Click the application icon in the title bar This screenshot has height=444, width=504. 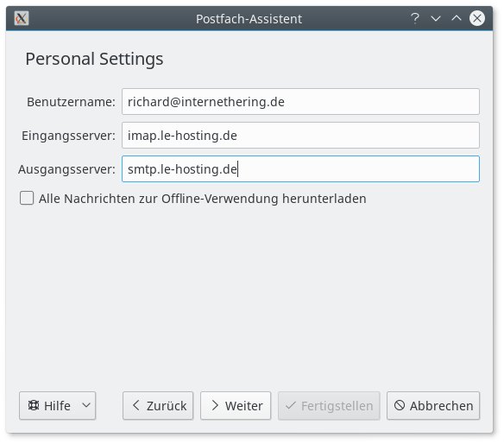(22, 18)
